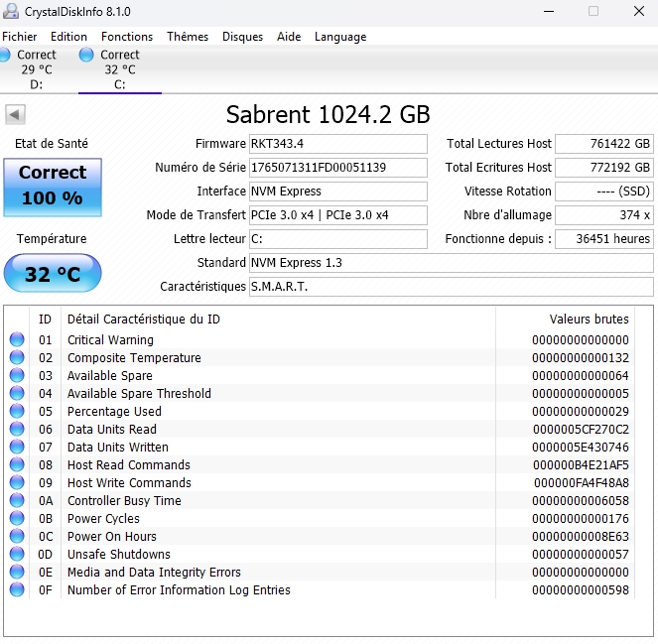Click the status orb for Unsafe Shutdowns
This screenshot has height=644, width=658.
(17, 555)
